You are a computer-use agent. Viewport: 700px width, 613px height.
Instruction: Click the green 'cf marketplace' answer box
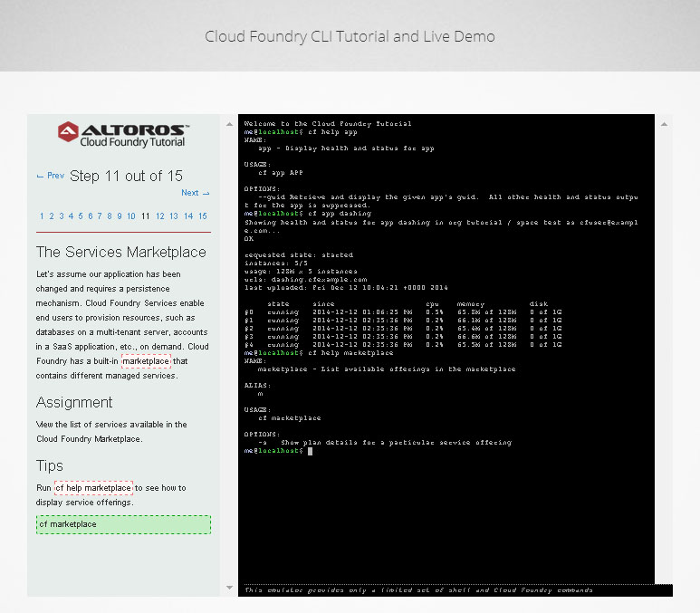click(123, 524)
